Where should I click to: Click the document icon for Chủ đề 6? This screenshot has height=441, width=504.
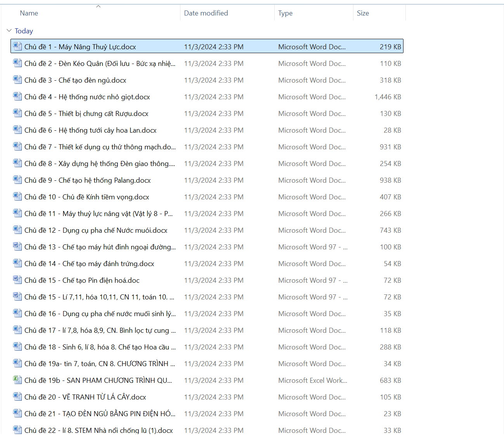[x=17, y=130]
